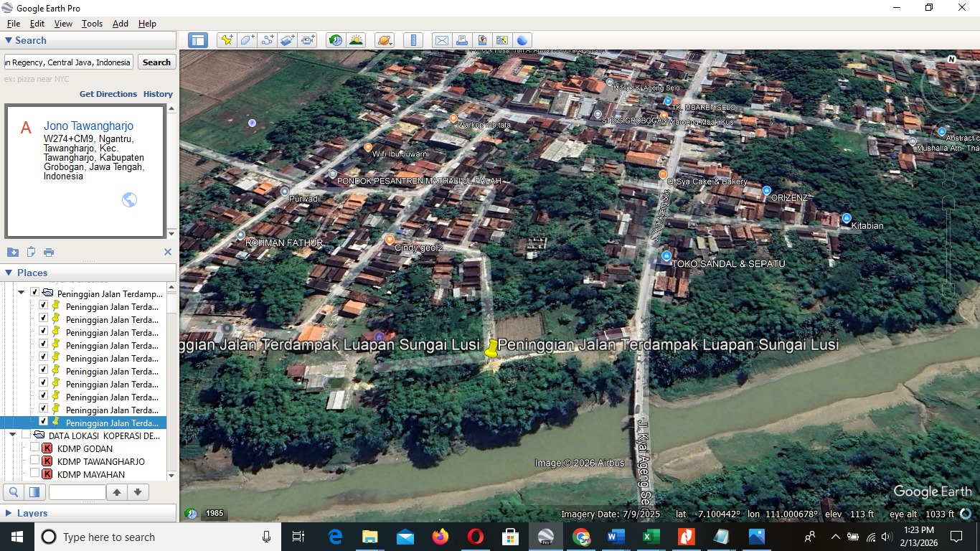
Task: Open the search History link
Action: tap(158, 94)
